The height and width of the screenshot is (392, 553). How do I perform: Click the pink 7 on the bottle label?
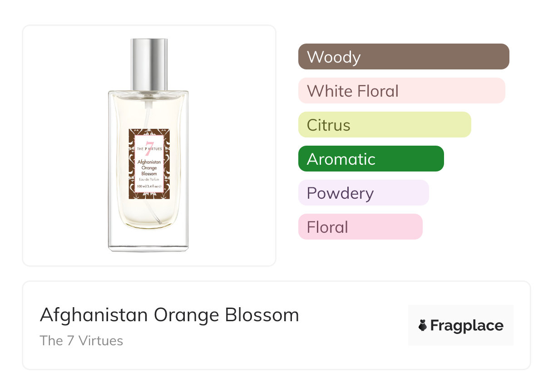149,149
